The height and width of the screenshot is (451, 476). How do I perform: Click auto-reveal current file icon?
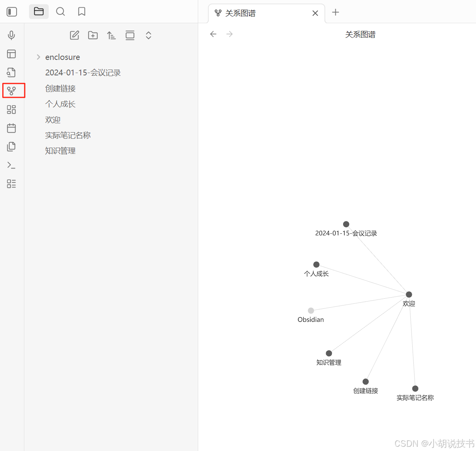click(x=130, y=35)
